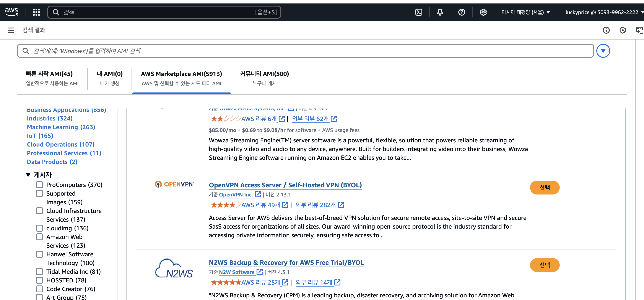
Task: Collapse the 게시자 filter section
Action: point(28,175)
